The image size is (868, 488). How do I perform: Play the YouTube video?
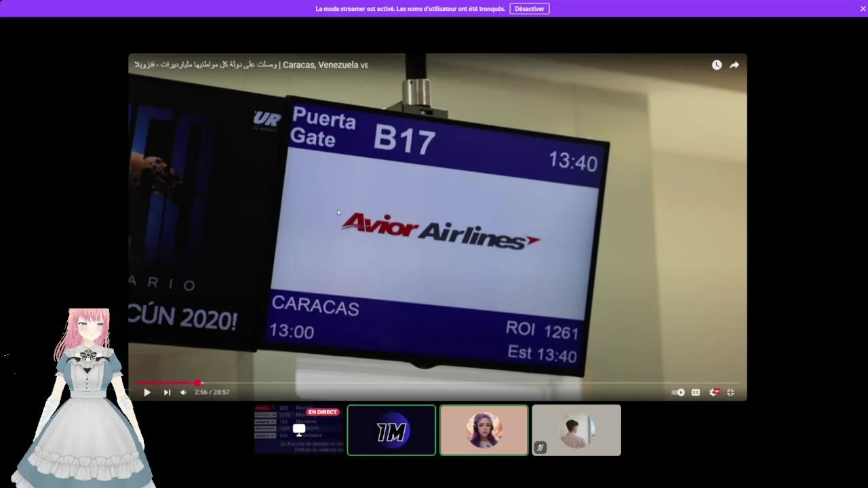(147, 392)
